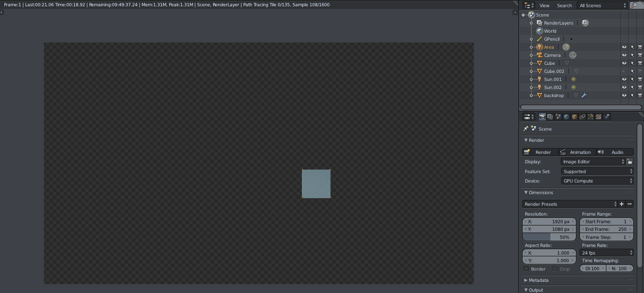644x293 pixels.
Task: Open the Object properties tab
Action: pyautogui.click(x=575, y=117)
